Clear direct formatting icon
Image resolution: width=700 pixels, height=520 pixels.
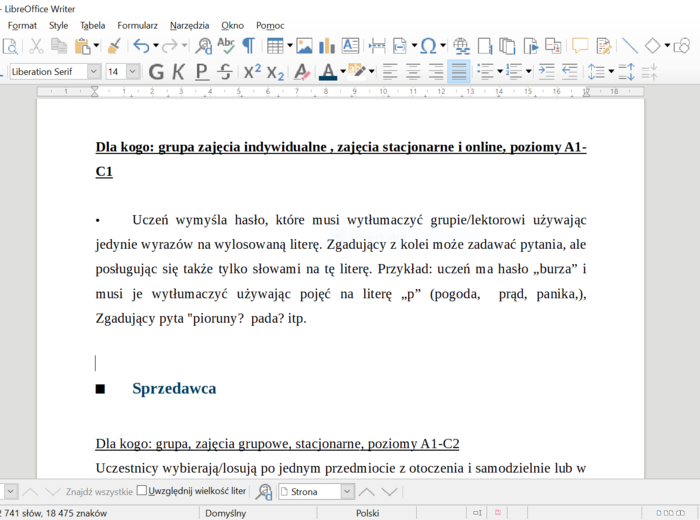302,72
